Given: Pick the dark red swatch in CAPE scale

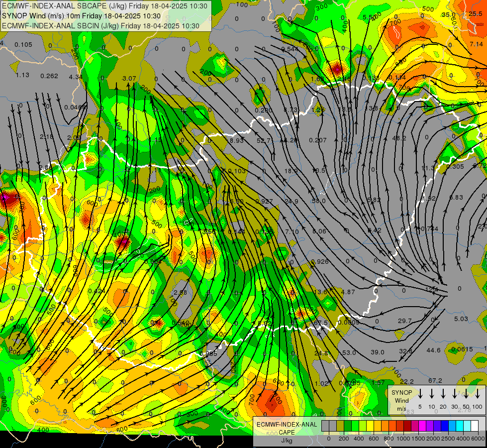Looking at the screenshot, I should click(407, 426).
